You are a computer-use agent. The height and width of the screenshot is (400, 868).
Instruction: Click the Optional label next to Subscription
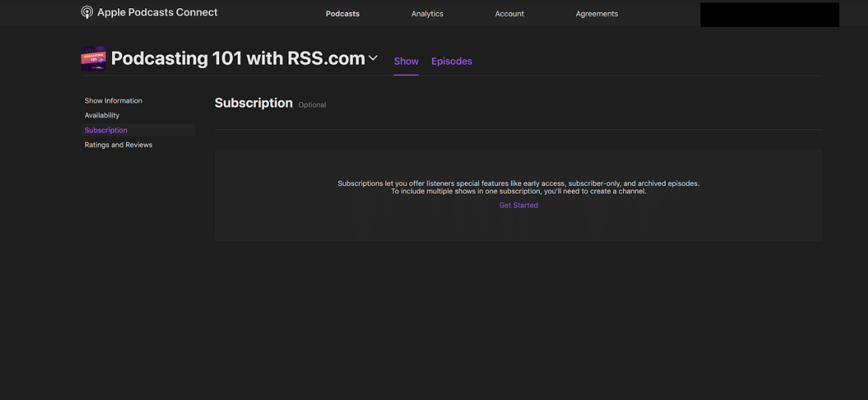pyautogui.click(x=312, y=105)
